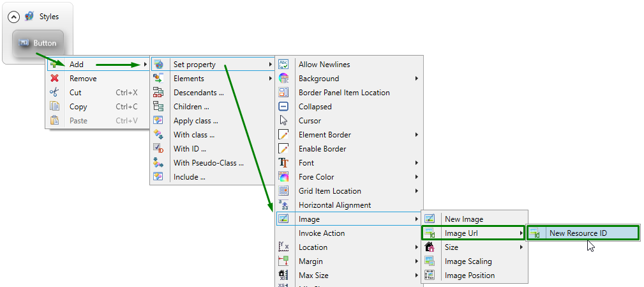Click the scissors Cut icon
Viewport: 644px width, 287px height.
pos(55,93)
